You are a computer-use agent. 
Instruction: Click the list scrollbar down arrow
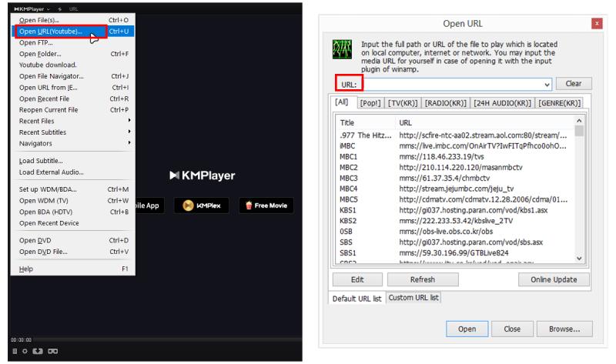[579, 259]
